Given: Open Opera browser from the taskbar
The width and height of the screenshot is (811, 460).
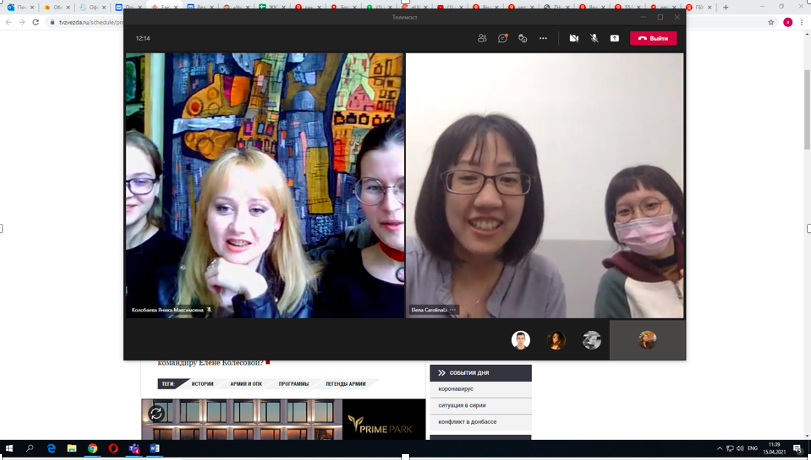Looking at the screenshot, I should [x=113, y=449].
